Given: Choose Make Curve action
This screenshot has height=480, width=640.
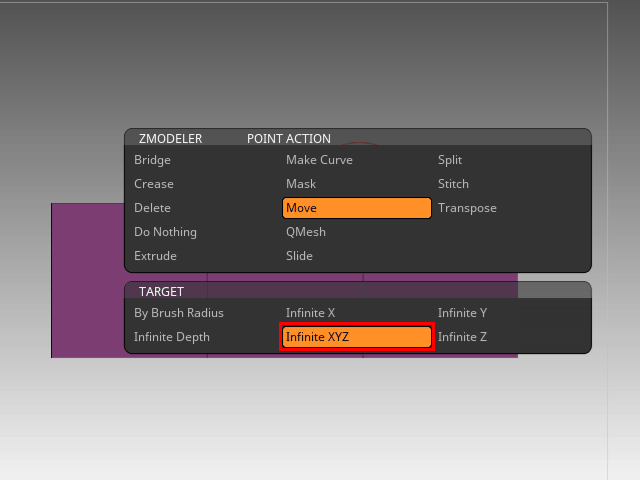Looking at the screenshot, I should pyautogui.click(x=319, y=160).
